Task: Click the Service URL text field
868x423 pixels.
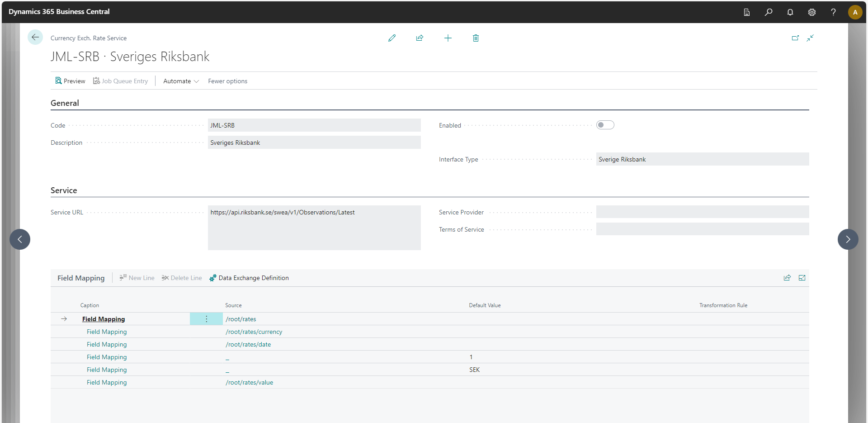Action: 314,228
